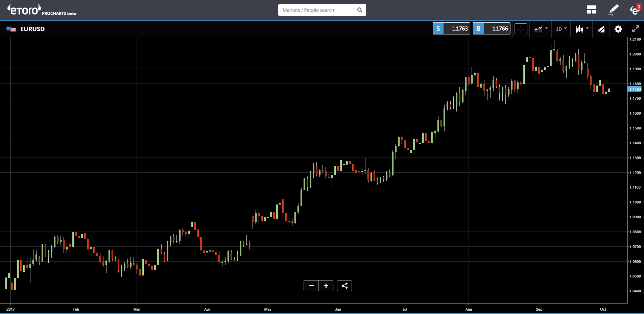644x314 pixels.
Task: Expand chart to full screen
Action: click(636, 29)
